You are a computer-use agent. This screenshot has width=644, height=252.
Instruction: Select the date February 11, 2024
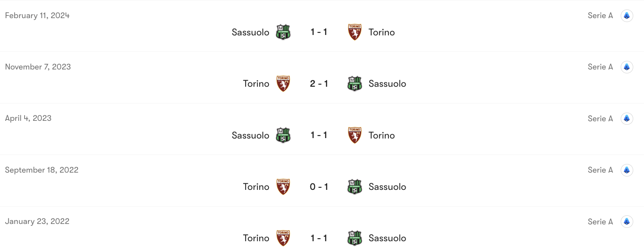(x=37, y=15)
